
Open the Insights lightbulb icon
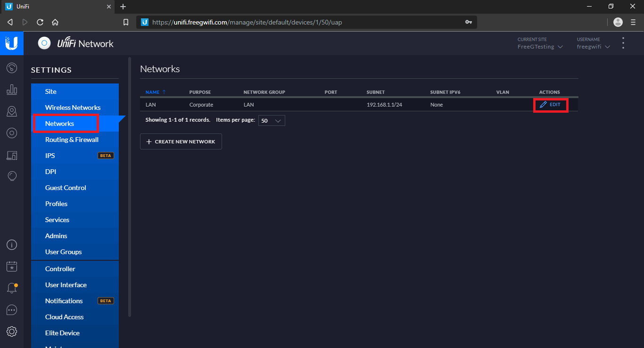[12, 176]
